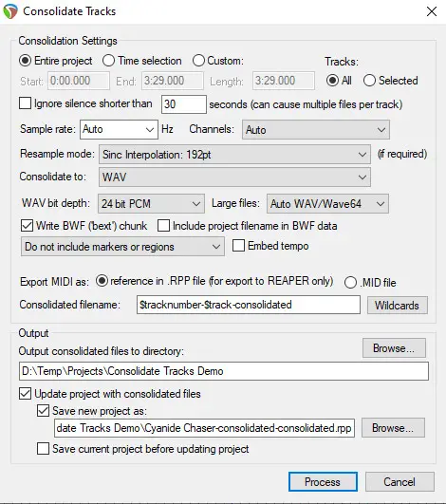Click the Process button

[x=323, y=481]
